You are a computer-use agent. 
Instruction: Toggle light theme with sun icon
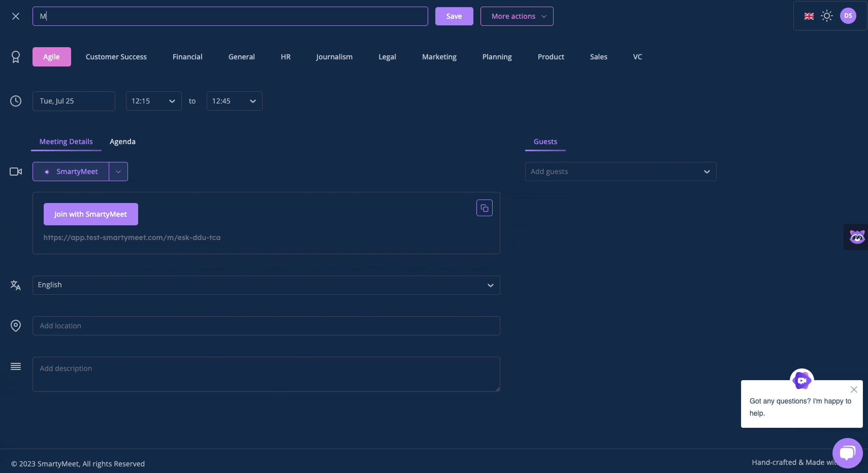827,16
